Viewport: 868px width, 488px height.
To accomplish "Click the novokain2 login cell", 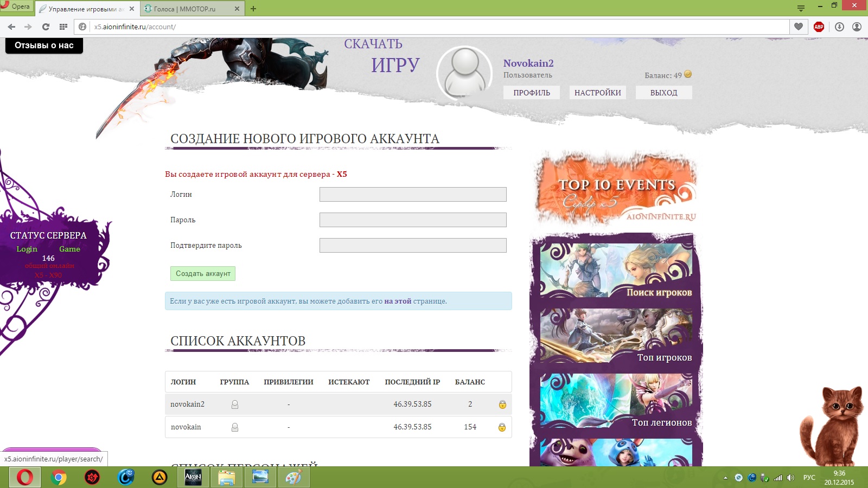I will click(x=188, y=404).
